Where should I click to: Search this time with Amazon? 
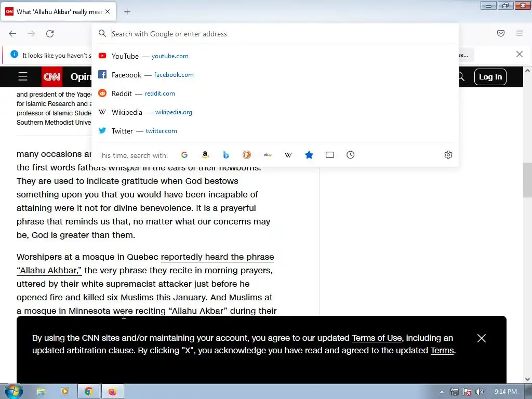click(205, 155)
